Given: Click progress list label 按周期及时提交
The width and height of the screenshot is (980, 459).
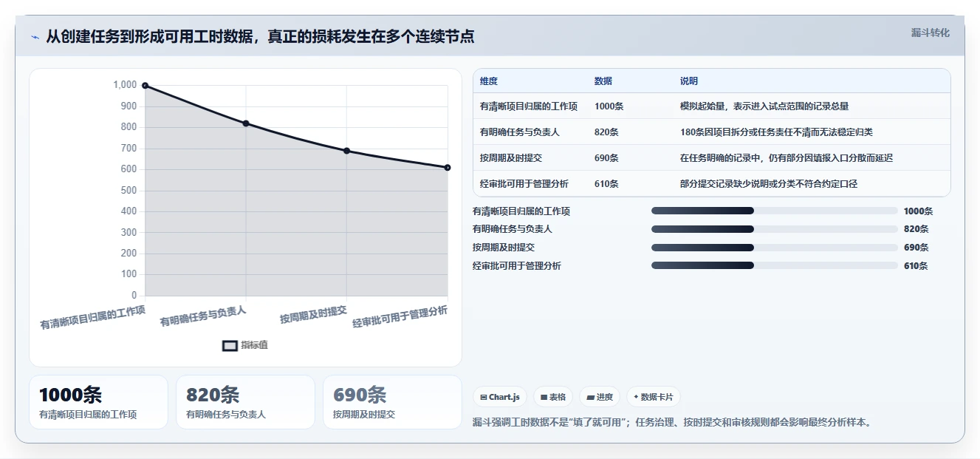Looking at the screenshot, I should [504, 248].
